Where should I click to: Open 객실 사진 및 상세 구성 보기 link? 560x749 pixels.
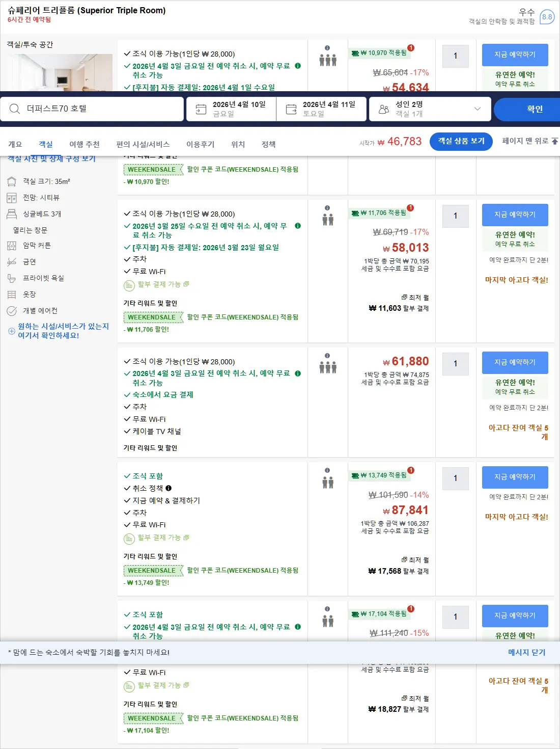(51, 158)
